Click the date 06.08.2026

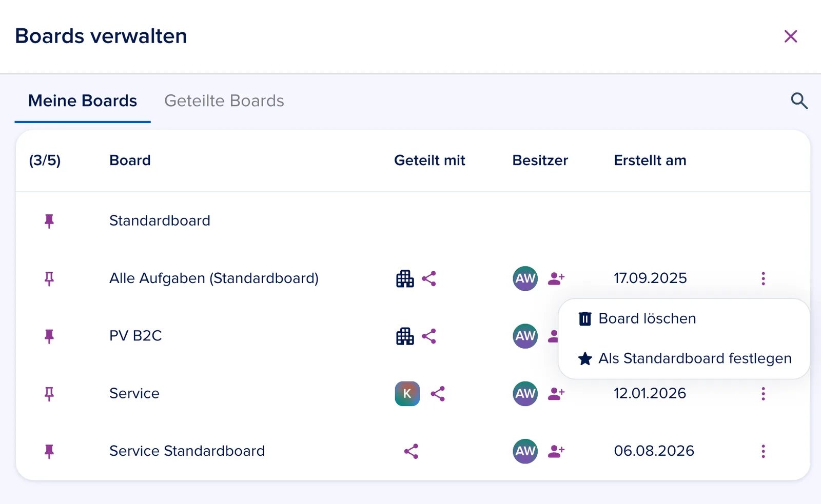[x=654, y=451]
